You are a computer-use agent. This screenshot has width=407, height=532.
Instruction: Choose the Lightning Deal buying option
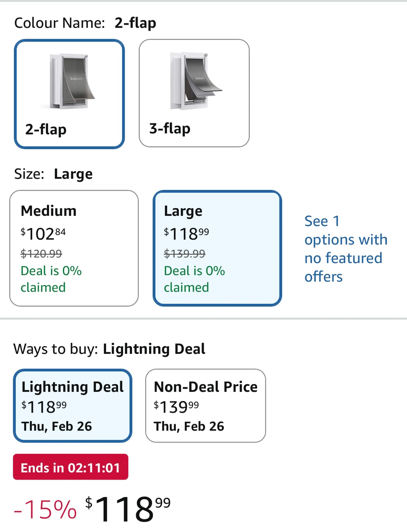[73, 405]
